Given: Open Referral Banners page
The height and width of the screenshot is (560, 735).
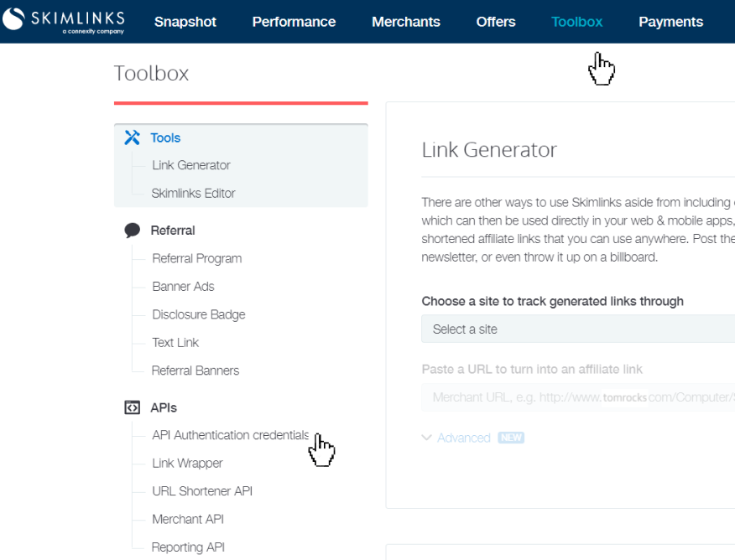Looking at the screenshot, I should point(195,371).
